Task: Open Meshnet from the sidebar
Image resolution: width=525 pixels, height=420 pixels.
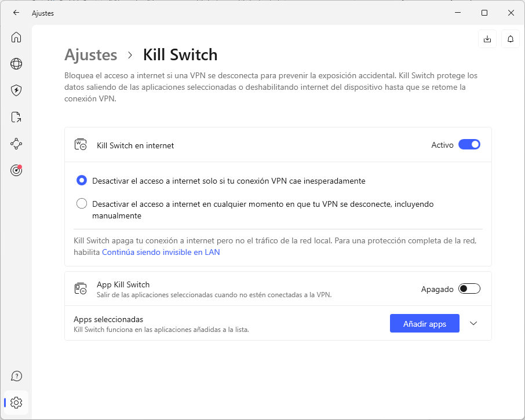Action: 16,144
